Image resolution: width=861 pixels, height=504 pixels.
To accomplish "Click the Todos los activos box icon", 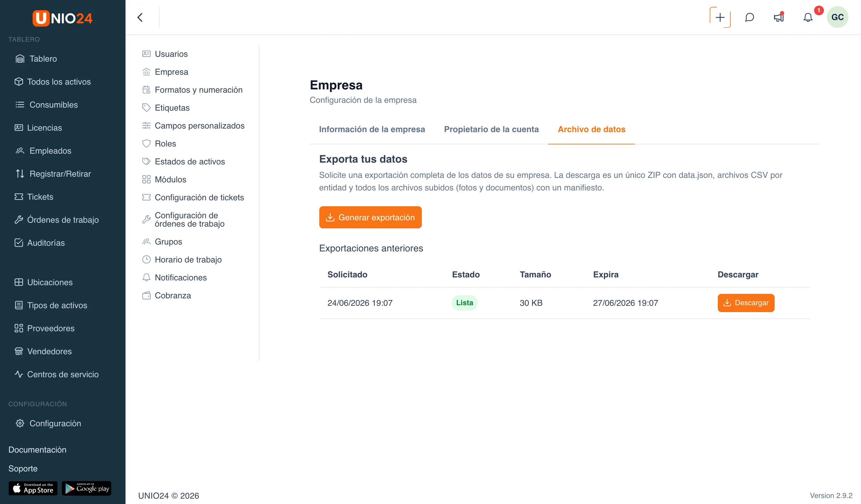I will coord(19,82).
